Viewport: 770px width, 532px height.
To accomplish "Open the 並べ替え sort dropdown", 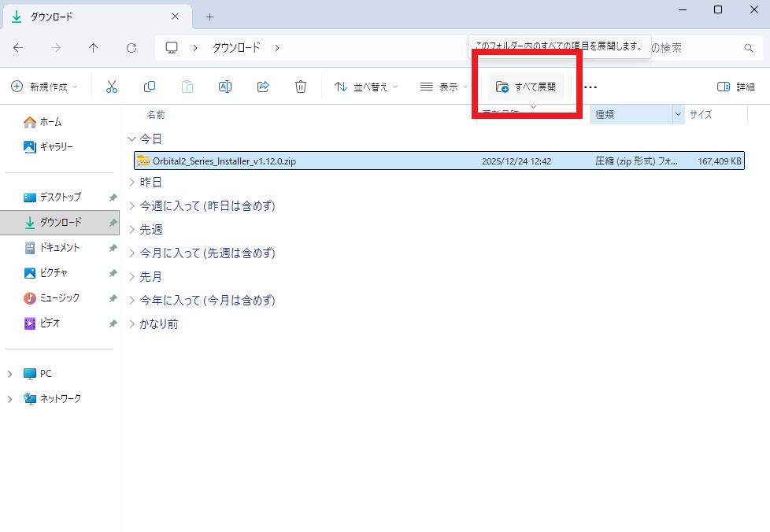I will tap(366, 87).
